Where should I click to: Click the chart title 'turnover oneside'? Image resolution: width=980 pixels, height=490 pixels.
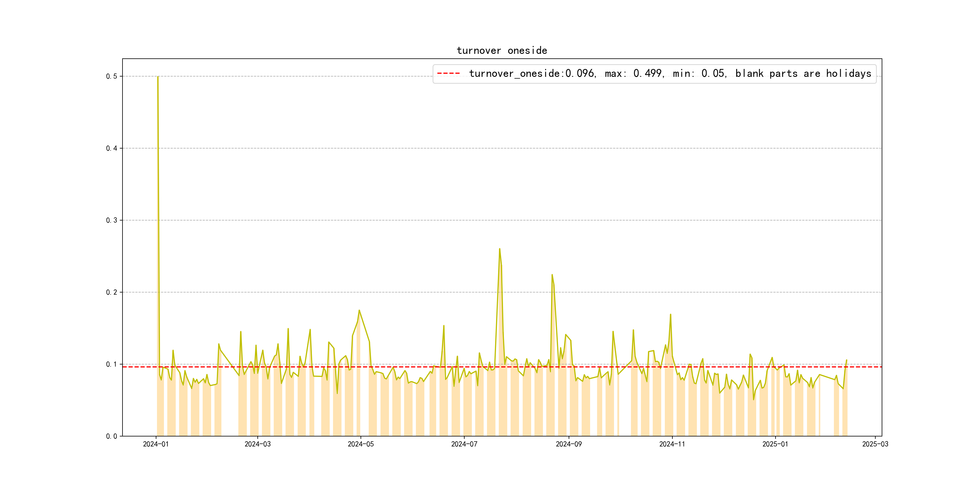(501, 51)
